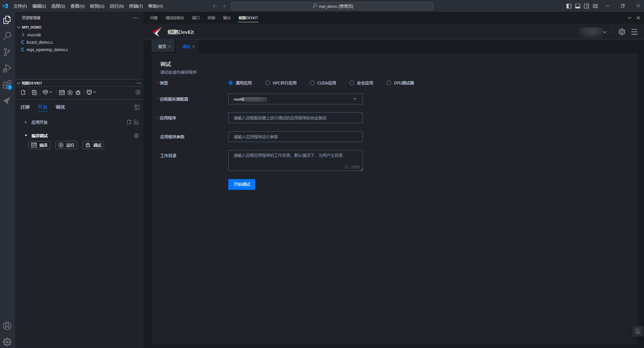Screen dimensions: 644x348
Task: Open the Manage gear in activity bar
Action: pos(7,342)
